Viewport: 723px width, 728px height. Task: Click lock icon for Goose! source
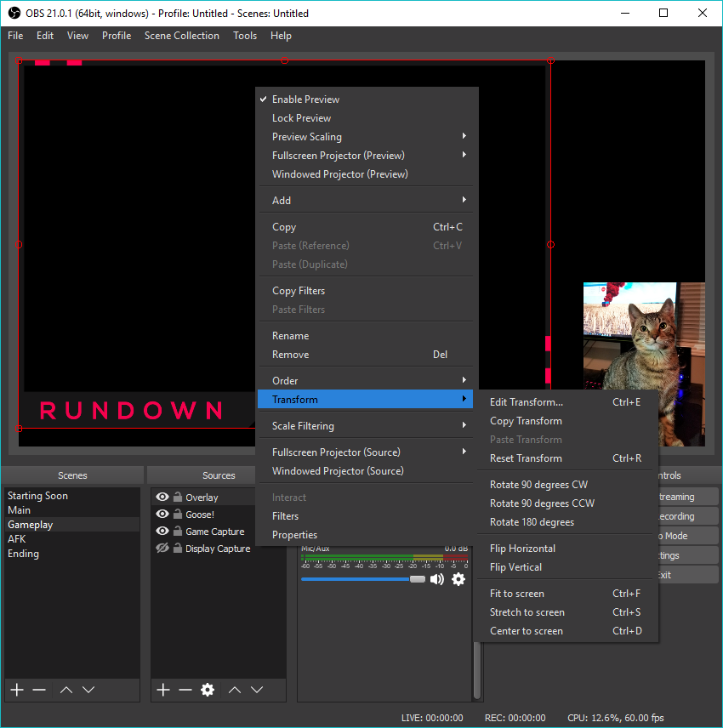(x=178, y=514)
